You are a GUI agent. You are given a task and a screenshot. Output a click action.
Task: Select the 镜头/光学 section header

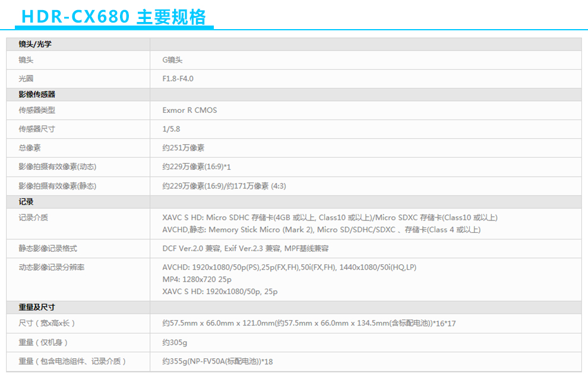[x=35, y=45]
